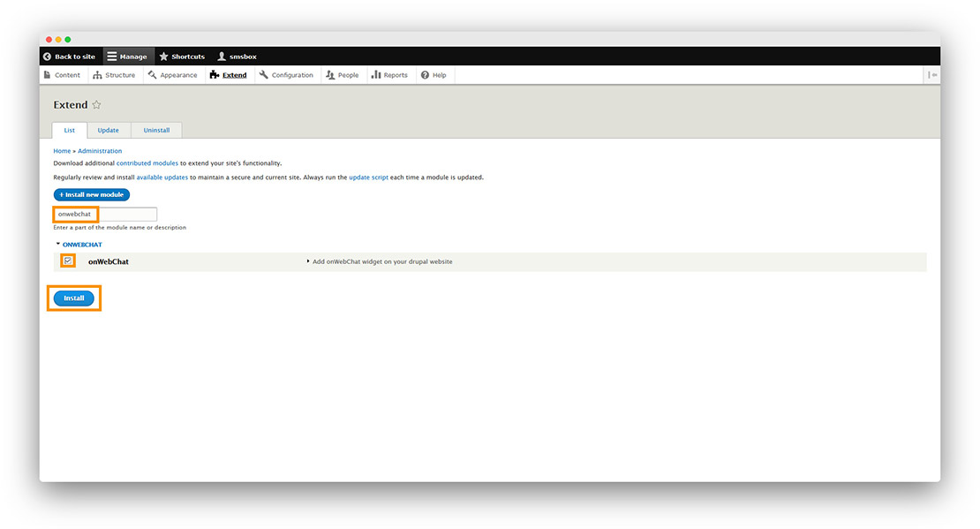Open Shortcuts star menu
Screen dimensions: 980x529
pyautogui.click(x=182, y=57)
